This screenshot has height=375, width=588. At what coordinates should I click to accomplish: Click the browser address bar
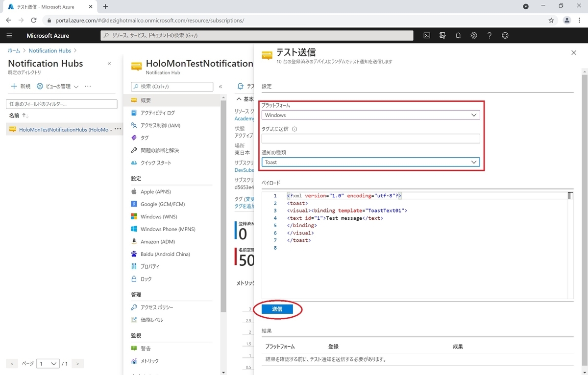pos(294,21)
